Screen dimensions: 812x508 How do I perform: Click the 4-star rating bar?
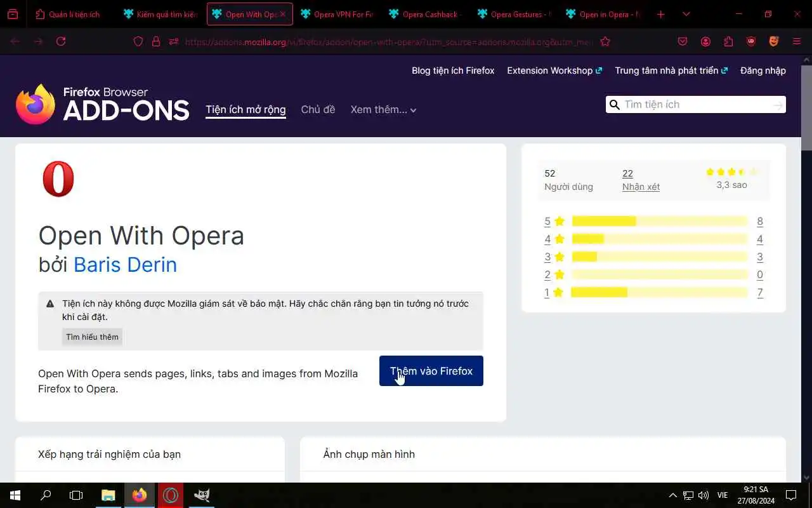[660, 239]
